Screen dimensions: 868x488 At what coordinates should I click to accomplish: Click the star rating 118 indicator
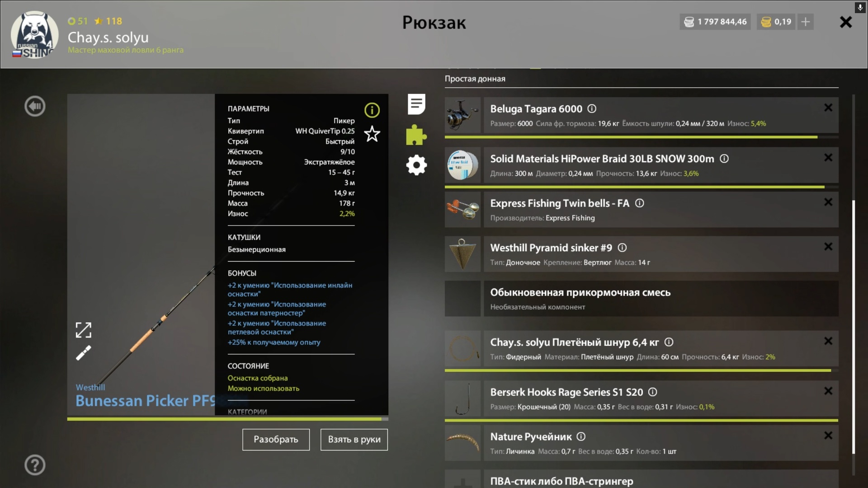[108, 21]
